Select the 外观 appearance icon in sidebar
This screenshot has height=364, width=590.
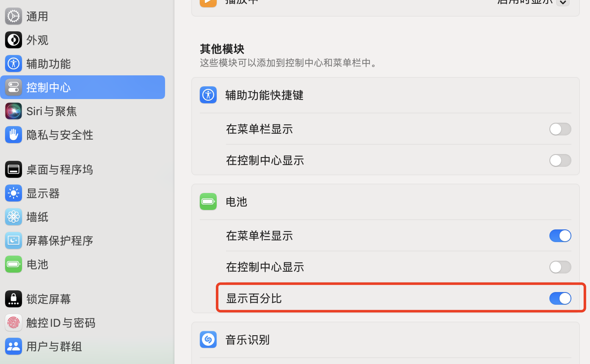click(13, 40)
